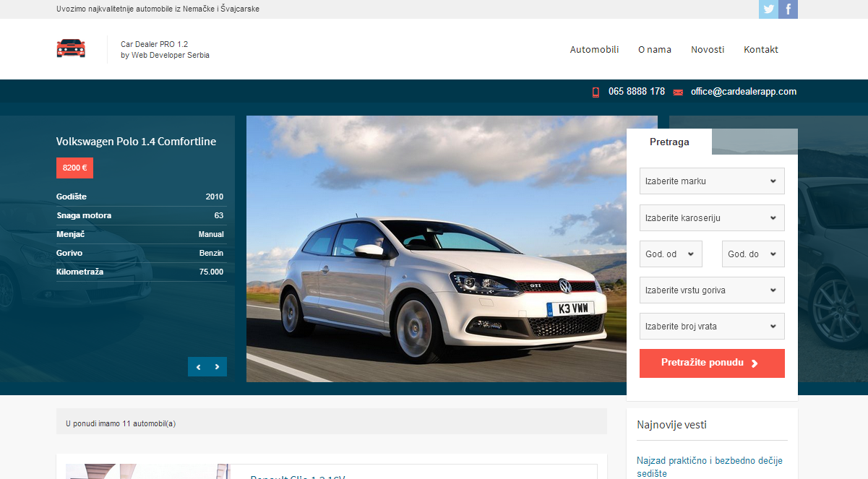
Task: Click the Najnovije vesti heading
Action: coord(671,425)
